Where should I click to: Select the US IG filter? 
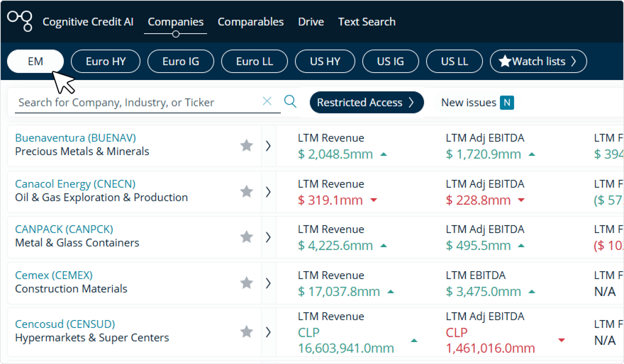tap(391, 61)
